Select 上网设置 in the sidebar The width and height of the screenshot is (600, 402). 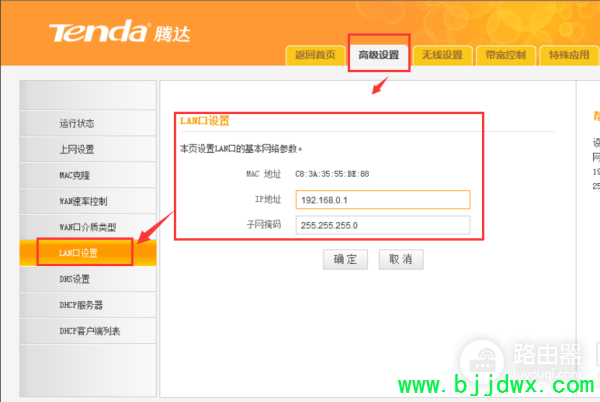click(x=88, y=149)
